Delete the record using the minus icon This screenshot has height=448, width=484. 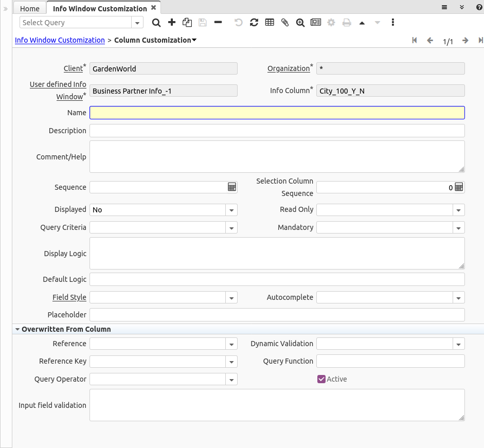click(218, 23)
